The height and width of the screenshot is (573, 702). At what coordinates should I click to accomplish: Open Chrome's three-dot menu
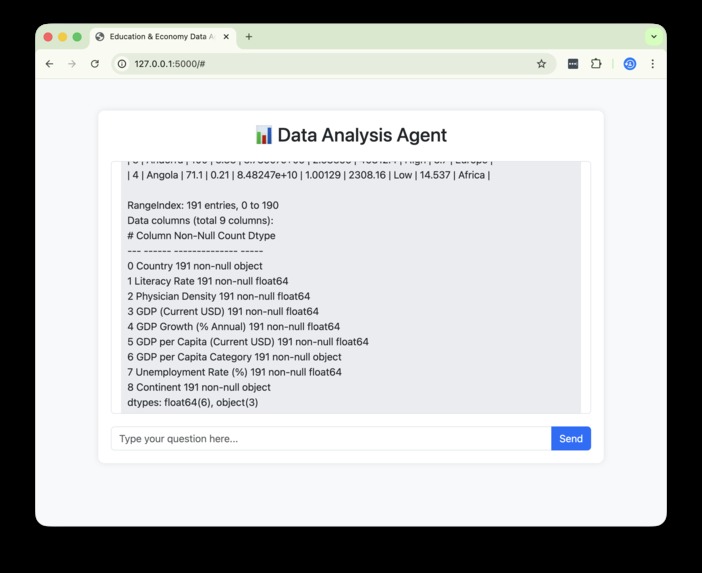tap(653, 64)
